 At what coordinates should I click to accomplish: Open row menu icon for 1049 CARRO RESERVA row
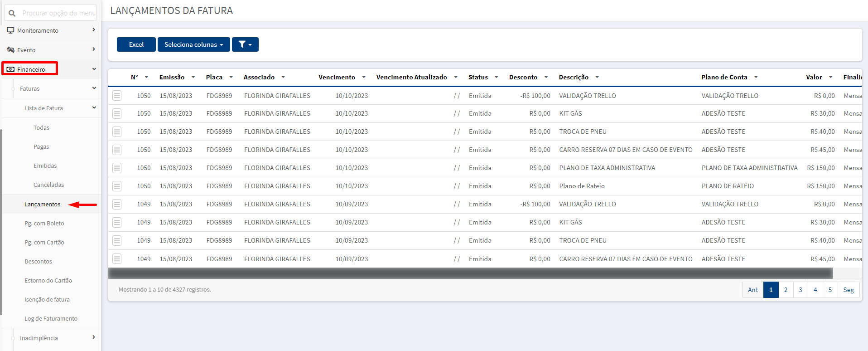117,259
